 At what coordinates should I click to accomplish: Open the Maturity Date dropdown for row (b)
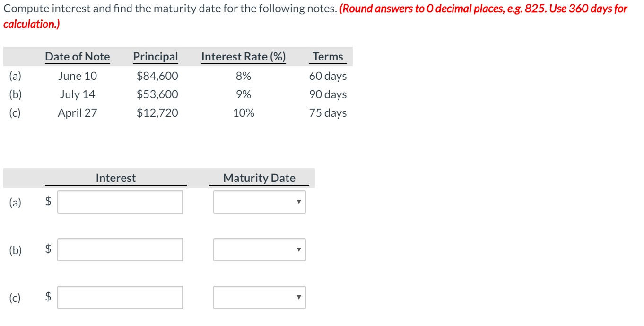(259, 249)
